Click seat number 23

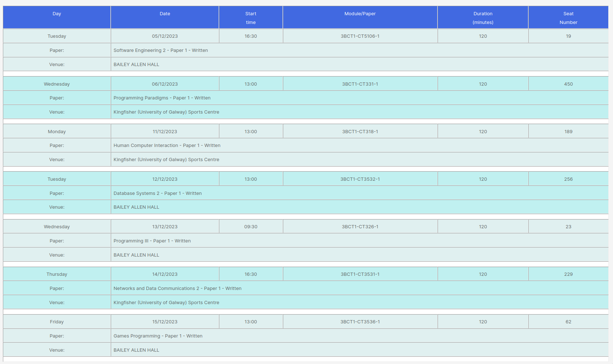coord(568,227)
